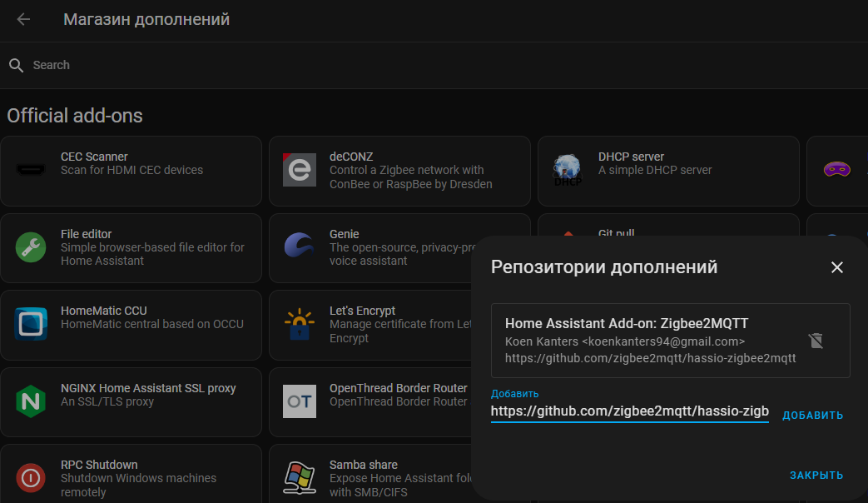
Task: Open the NGINX hexagon N icon
Action: 31,401
